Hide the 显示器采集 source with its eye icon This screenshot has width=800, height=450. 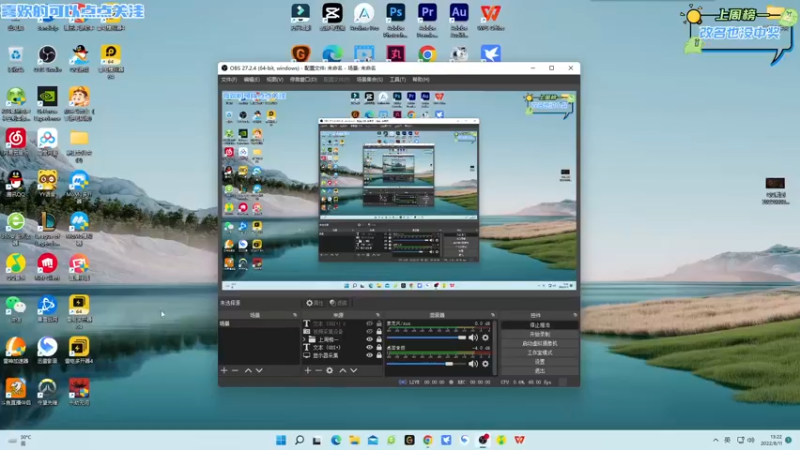point(369,356)
